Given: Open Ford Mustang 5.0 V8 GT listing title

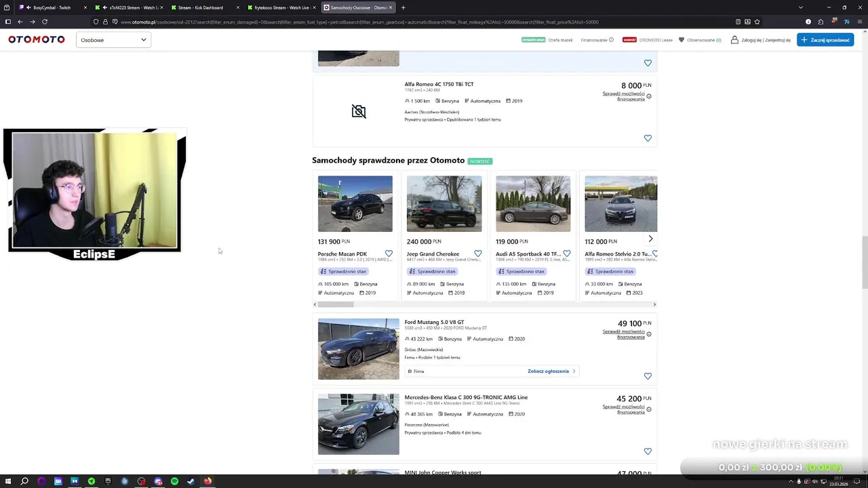Looking at the screenshot, I should pos(435,323).
